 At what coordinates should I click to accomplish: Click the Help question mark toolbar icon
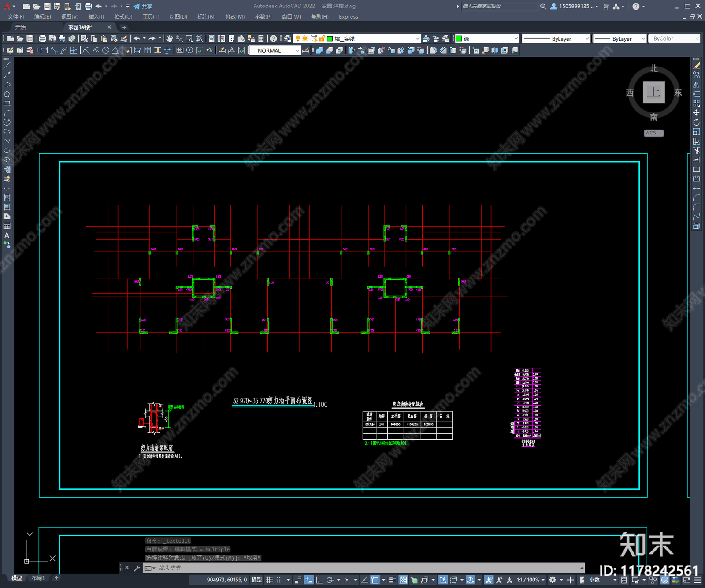274,39
